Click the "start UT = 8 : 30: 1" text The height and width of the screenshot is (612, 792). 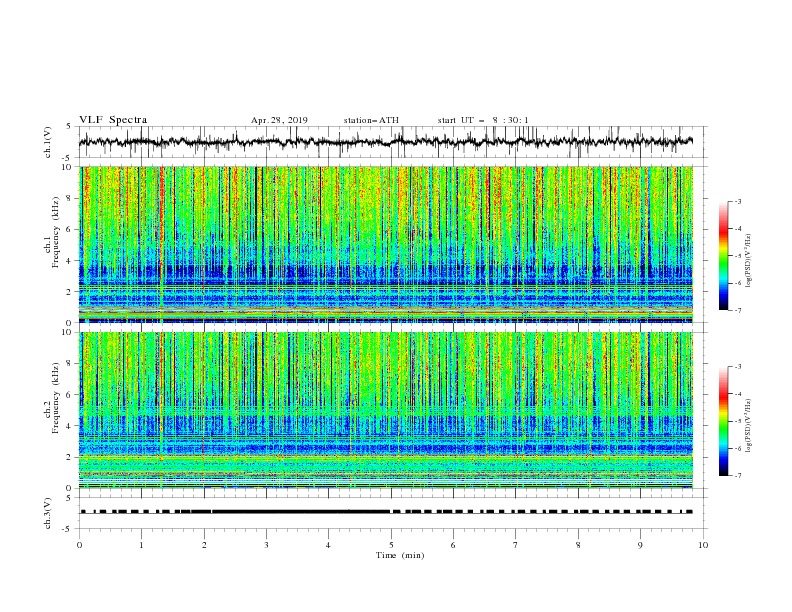click(x=483, y=120)
